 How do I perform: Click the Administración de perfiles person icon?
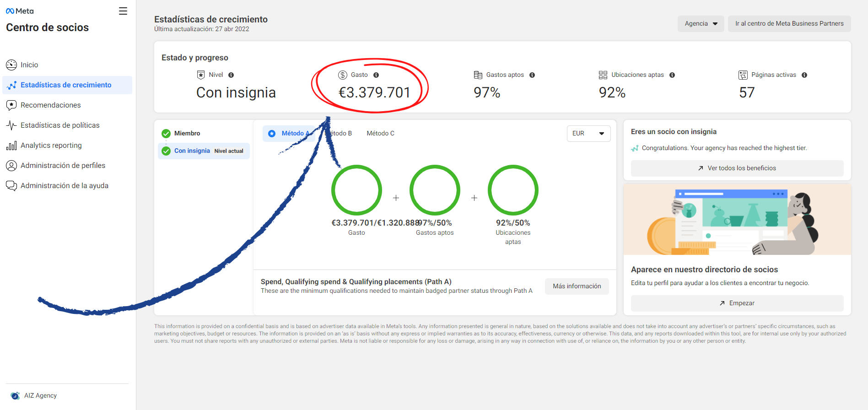[x=11, y=166]
